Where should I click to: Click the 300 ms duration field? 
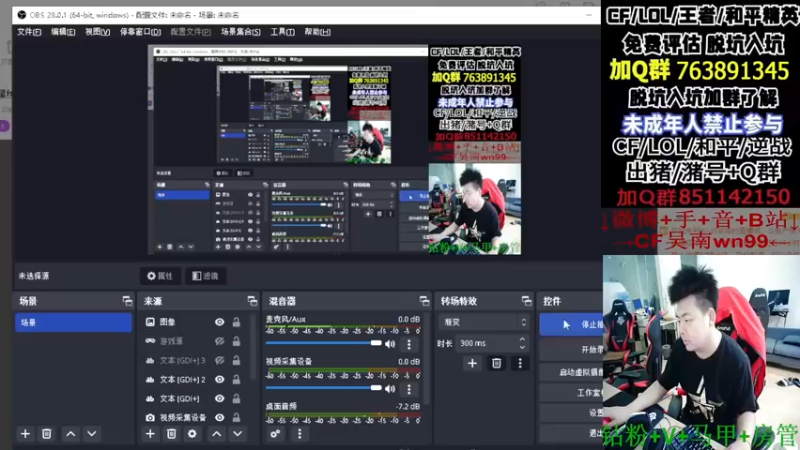tap(492, 343)
